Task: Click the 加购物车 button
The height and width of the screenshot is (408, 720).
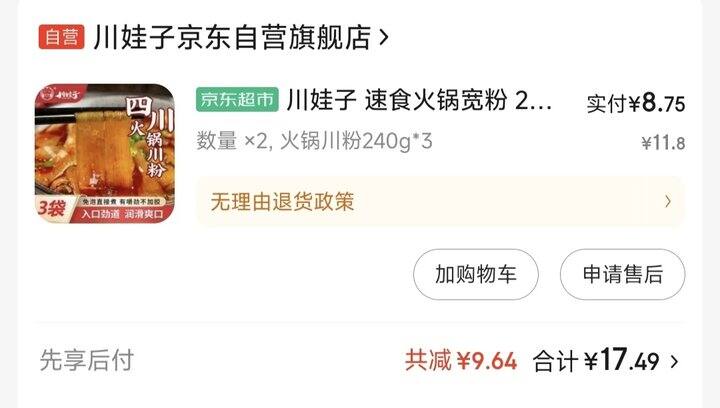Action: click(476, 274)
